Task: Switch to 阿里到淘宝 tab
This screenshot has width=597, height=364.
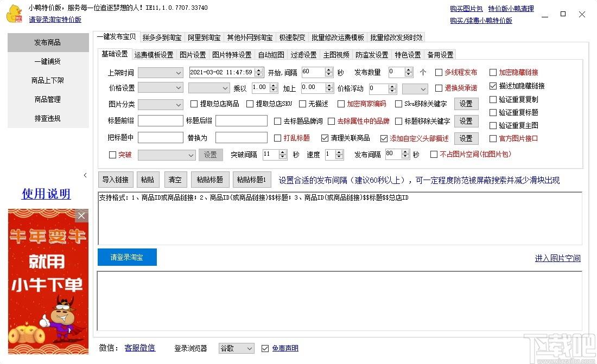Action: pos(204,37)
